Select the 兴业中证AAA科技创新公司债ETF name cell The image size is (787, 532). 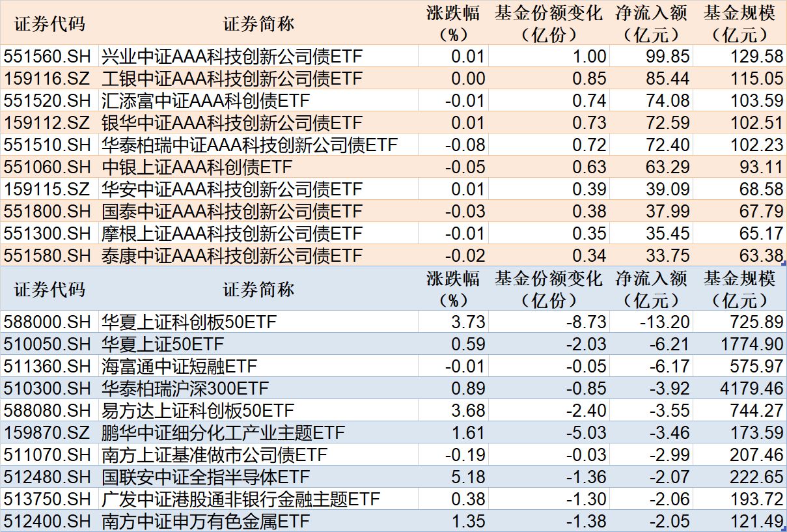coord(232,57)
